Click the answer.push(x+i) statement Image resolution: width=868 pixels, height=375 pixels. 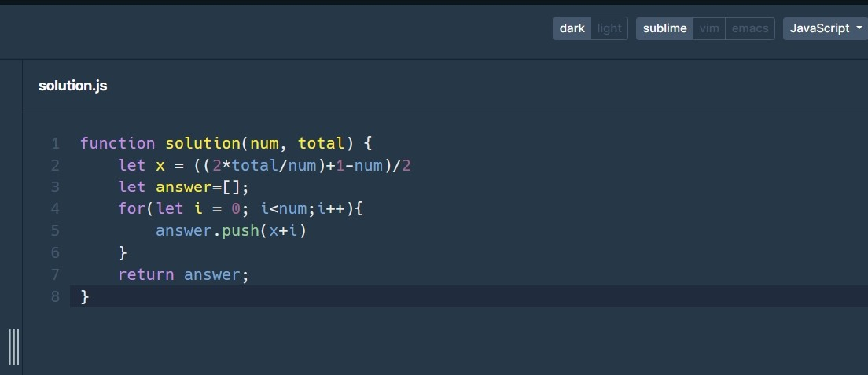click(x=231, y=230)
